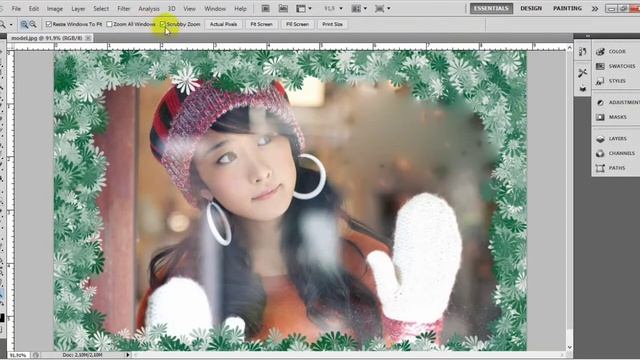The height and width of the screenshot is (360, 640).
Task: Switch to the Design workspace
Action: (531, 8)
